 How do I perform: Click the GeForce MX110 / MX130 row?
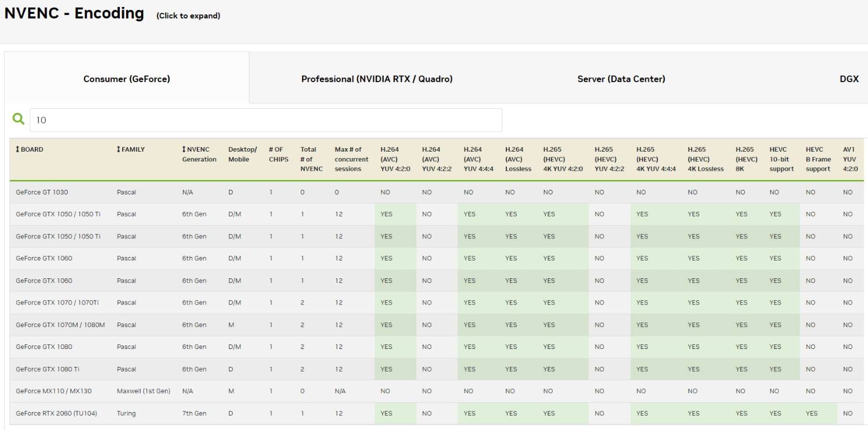coord(53,391)
